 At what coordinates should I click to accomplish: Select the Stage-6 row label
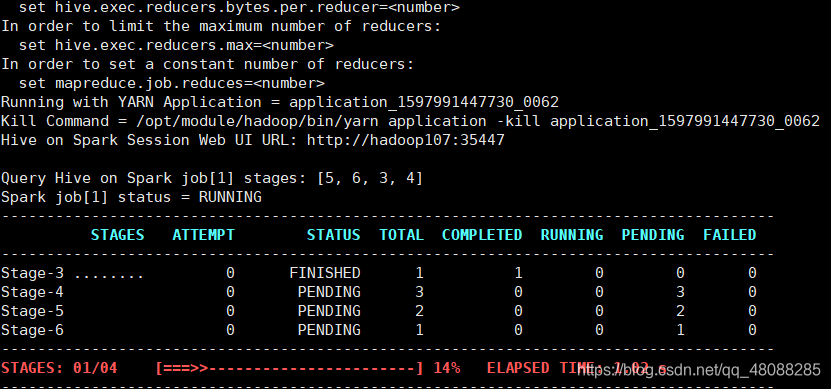[32, 330]
